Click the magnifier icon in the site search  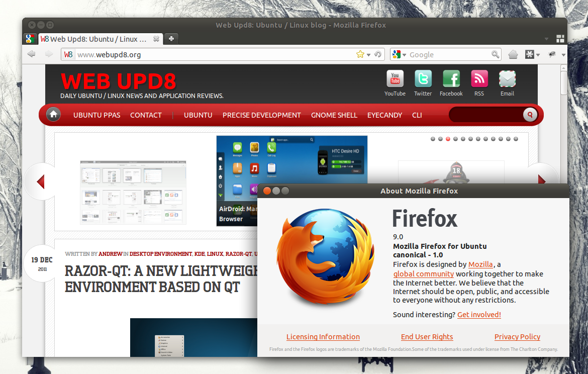(530, 115)
